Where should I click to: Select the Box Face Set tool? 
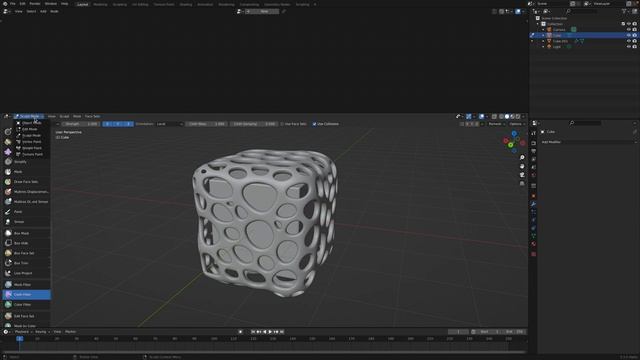pos(27,253)
